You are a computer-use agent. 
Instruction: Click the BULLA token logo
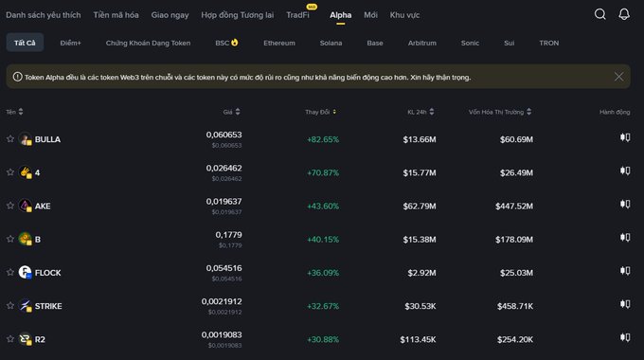(x=25, y=139)
